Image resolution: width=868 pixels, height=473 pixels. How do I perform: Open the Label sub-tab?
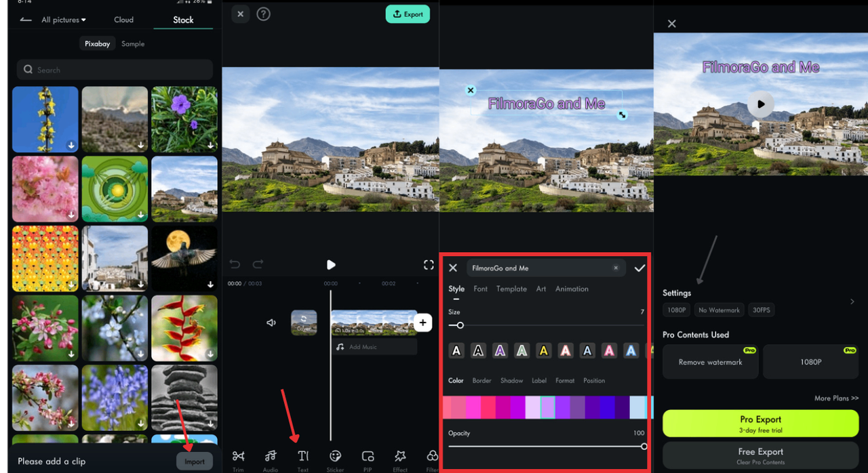pyautogui.click(x=539, y=381)
